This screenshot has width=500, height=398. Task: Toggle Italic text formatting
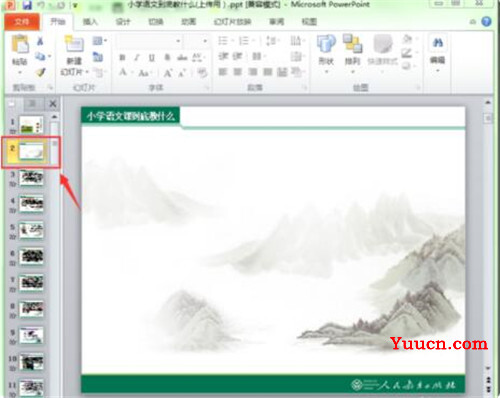click(x=137, y=58)
